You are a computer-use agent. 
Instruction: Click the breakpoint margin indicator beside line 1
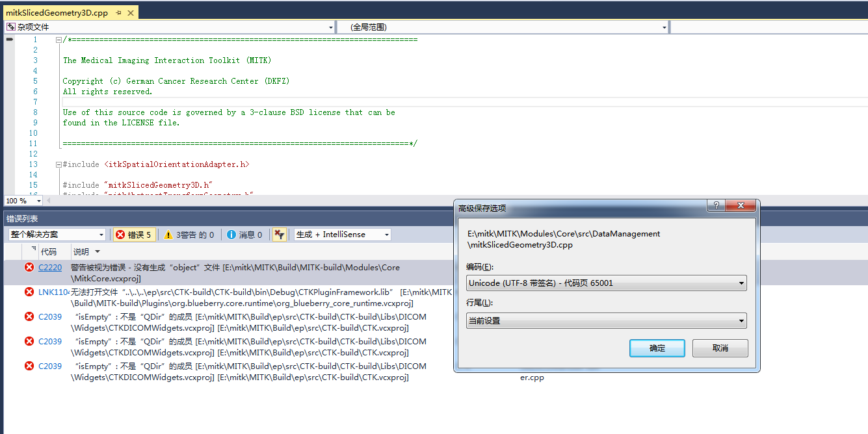[8, 39]
